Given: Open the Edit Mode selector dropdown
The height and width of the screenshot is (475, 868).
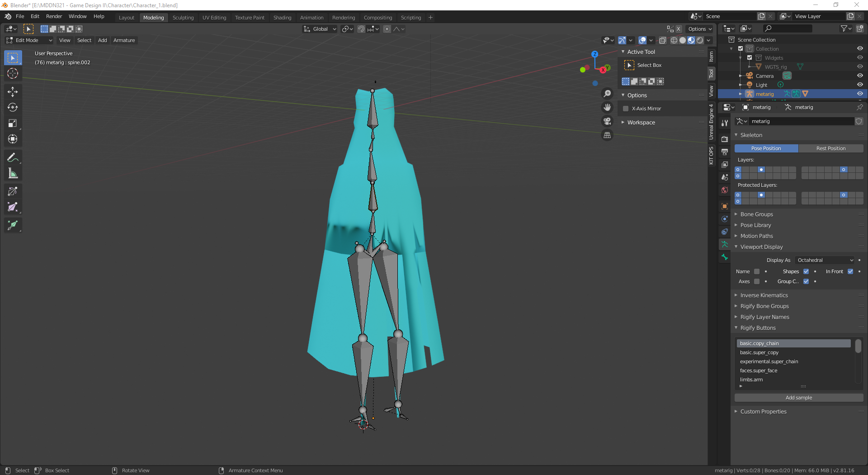Looking at the screenshot, I should point(29,40).
